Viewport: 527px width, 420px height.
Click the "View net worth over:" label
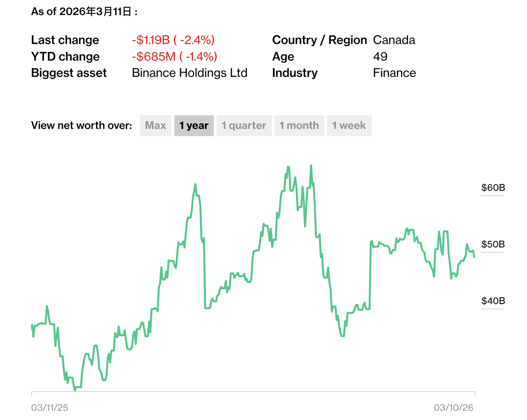point(81,126)
